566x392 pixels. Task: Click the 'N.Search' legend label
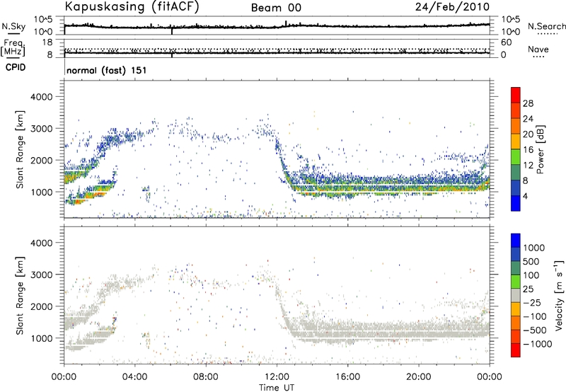pos(546,26)
